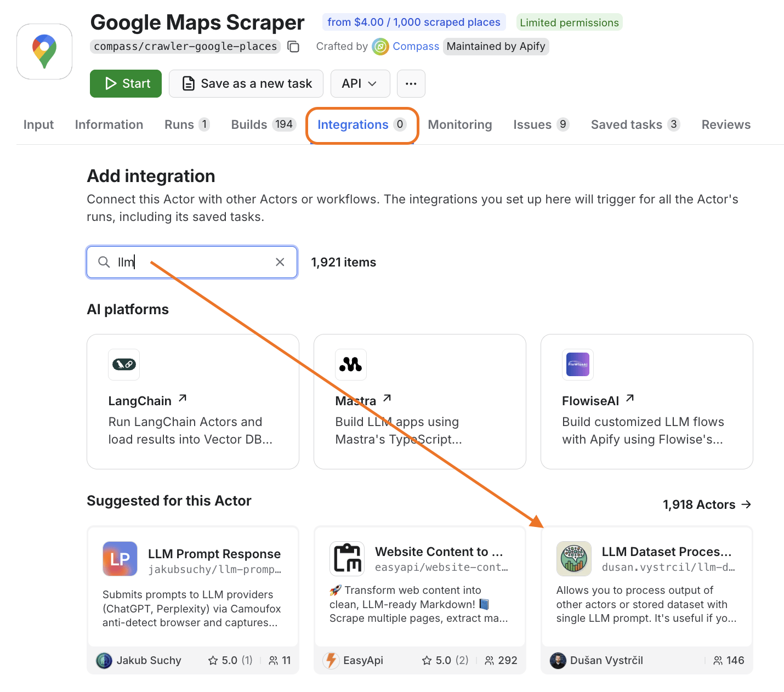Copy the actor ID compass/crawler-google-places
784x692 pixels.
(293, 47)
